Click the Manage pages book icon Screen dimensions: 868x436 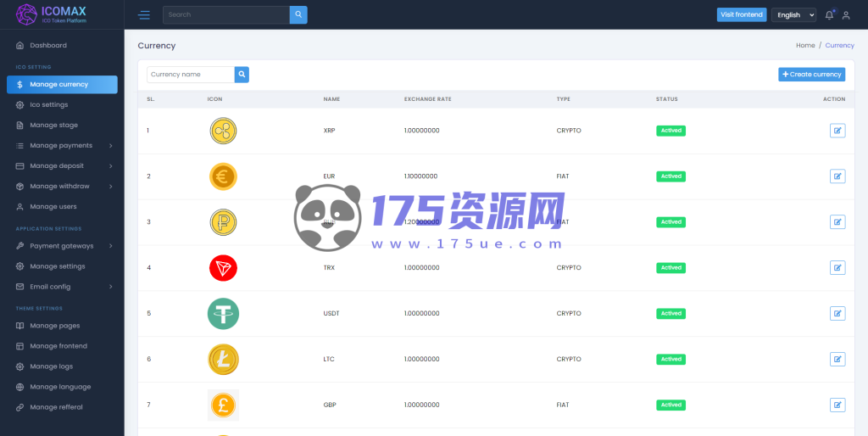20,326
